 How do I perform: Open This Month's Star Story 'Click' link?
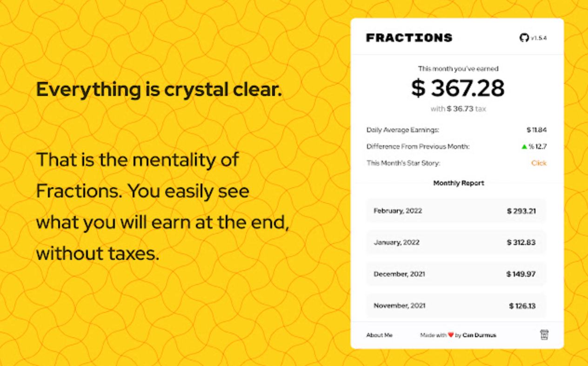click(539, 163)
